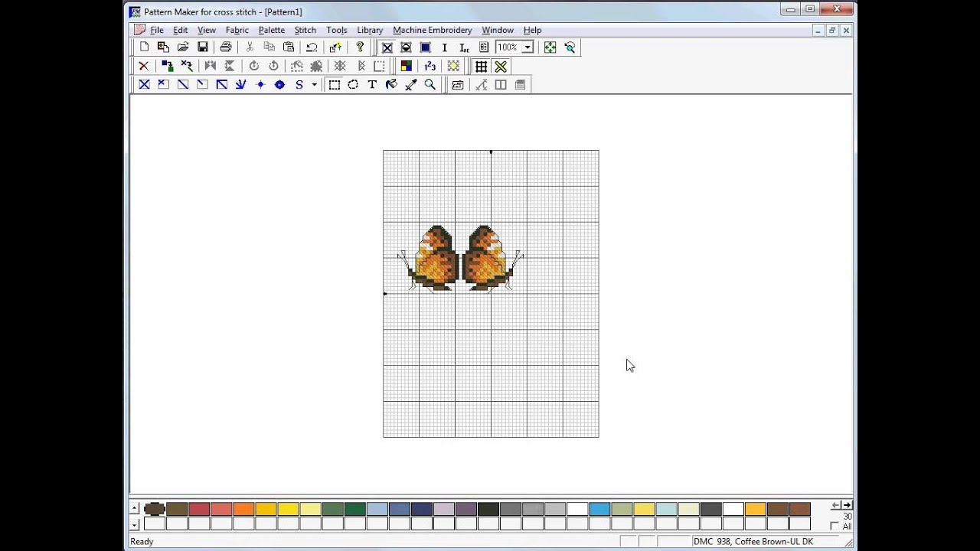Click the butterfly pattern on the grid canvas
Screen dimensions: 980x551
click(x=461, y=259)
